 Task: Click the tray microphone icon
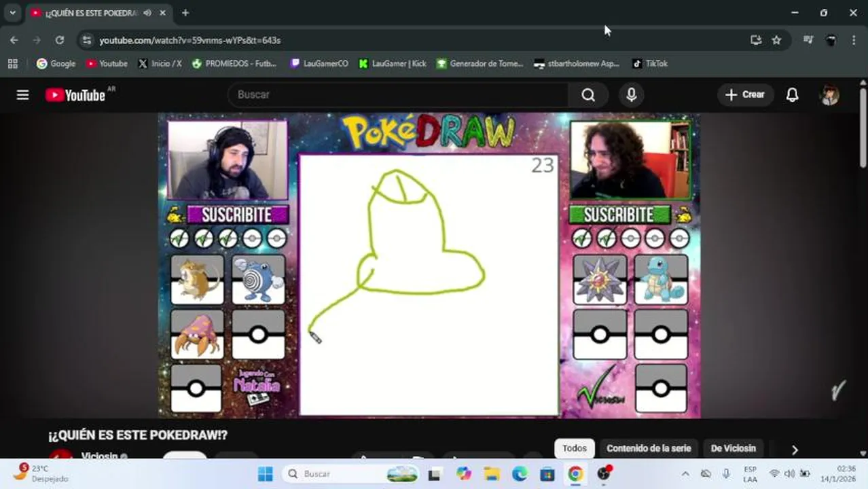(x=726, y=473)
